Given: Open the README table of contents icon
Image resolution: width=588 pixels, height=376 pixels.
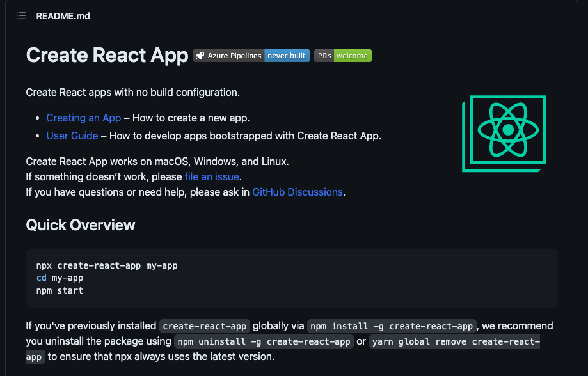Looking at the screenshot, I should pos(21,16).
